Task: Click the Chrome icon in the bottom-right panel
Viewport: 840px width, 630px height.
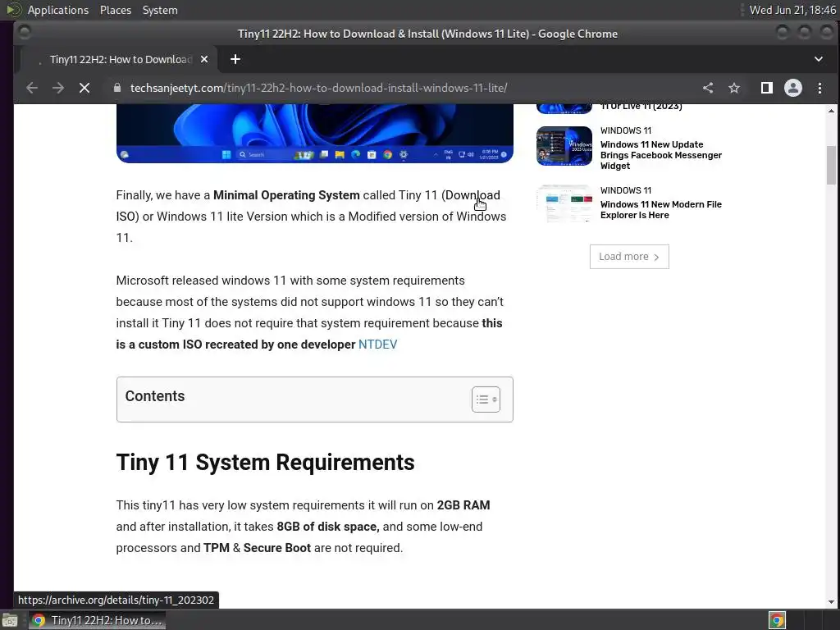Action: [777, 620]
